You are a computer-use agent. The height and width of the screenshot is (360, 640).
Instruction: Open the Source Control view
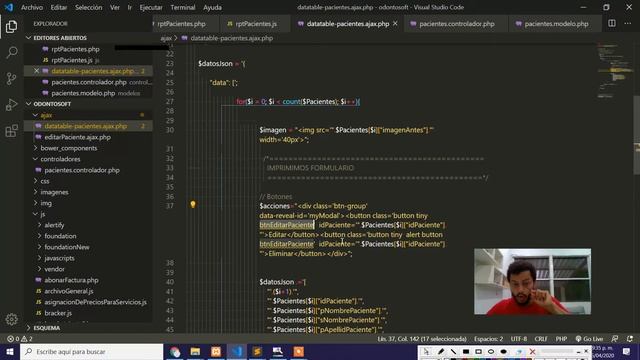(11, 78)
